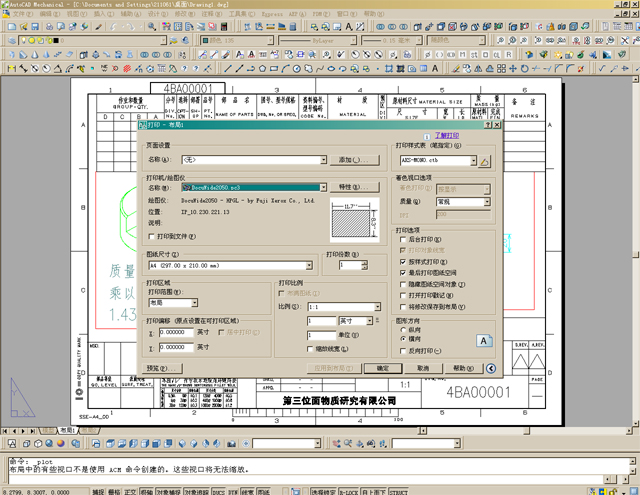Open the plot range dropdown
The image size is (640, 495).
point(194,303)
